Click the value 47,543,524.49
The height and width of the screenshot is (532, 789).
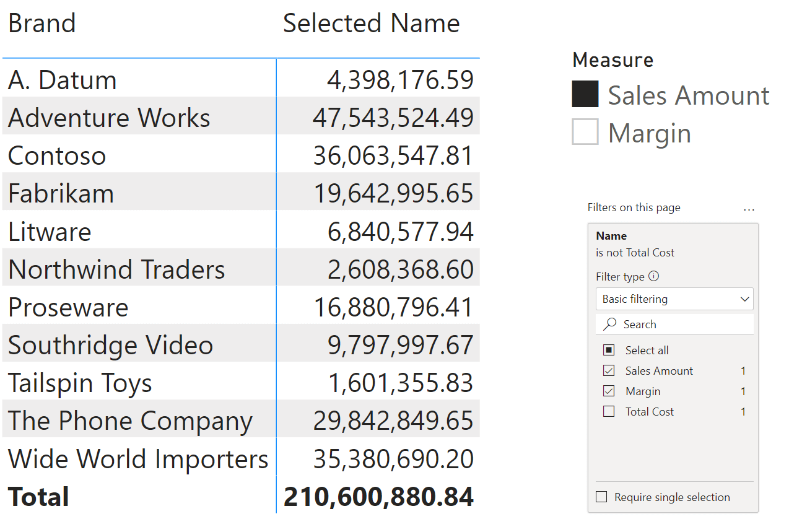pos(393,118)
